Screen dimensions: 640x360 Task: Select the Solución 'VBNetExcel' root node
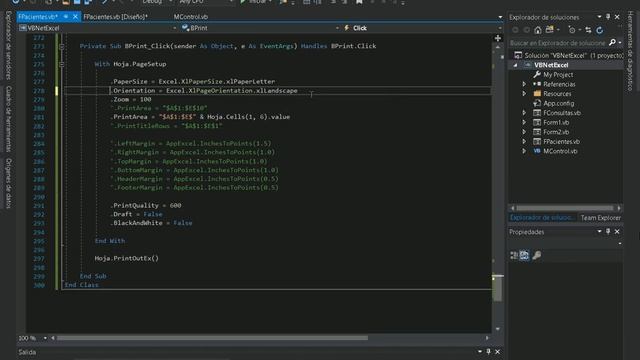569,55
